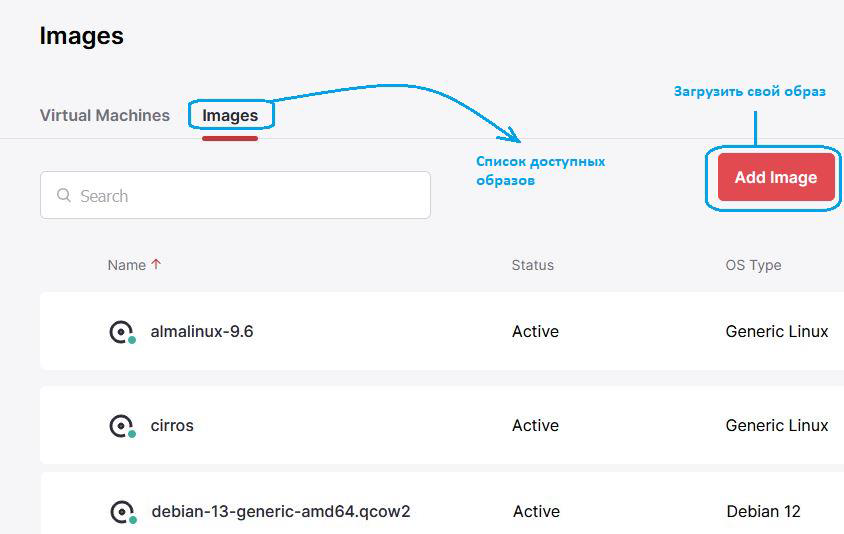Viewport: 844px width, 534px height.
Task: Click the cirros image disk icon
Action: pos(121,426)
